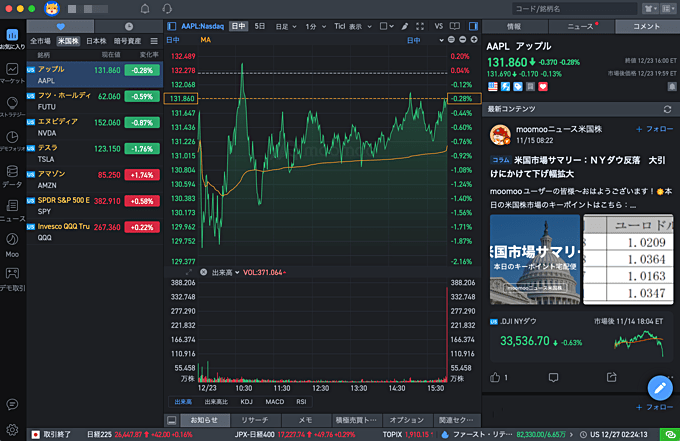Close the 出来高 volume indicator

(x=203, y=272)
